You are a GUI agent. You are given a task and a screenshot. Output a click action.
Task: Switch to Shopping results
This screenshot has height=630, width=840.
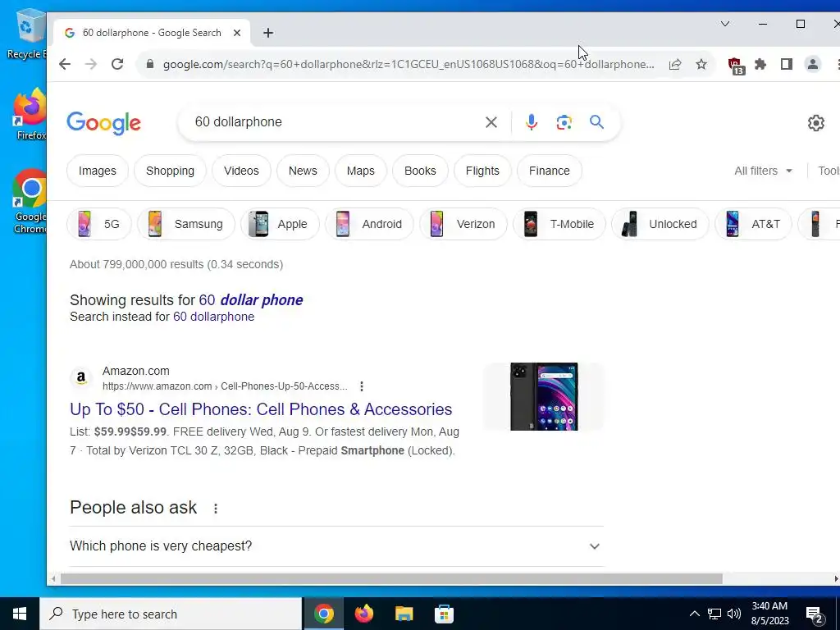coord(170,171)
